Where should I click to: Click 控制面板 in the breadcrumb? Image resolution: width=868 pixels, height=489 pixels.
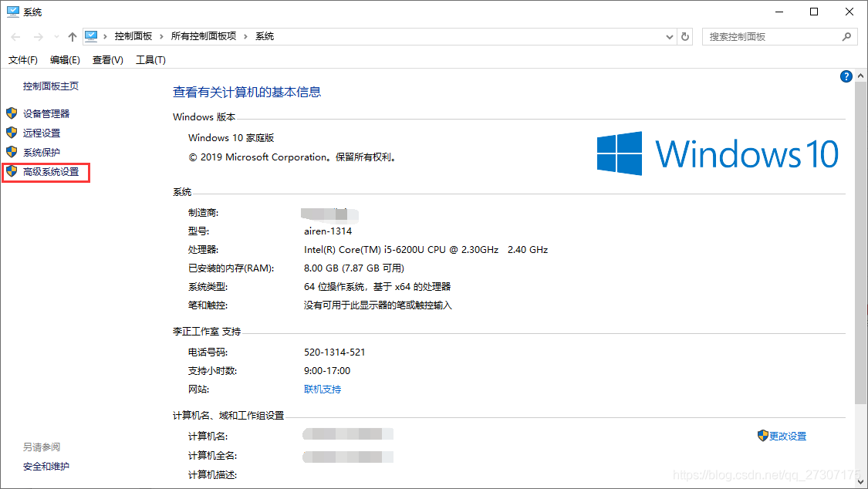(133, 36)
